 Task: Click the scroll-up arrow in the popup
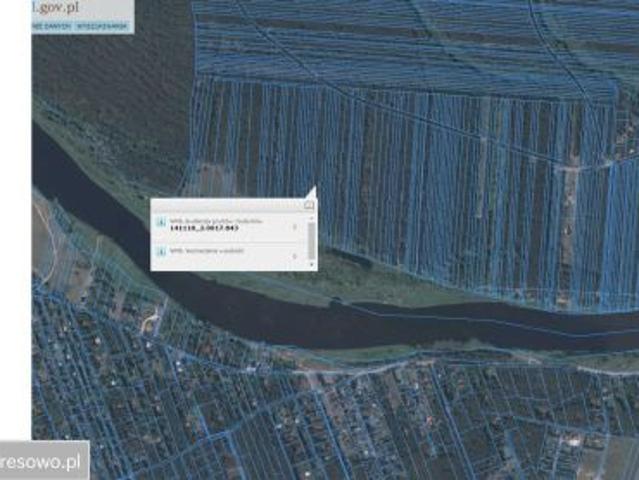coord(310,217)
